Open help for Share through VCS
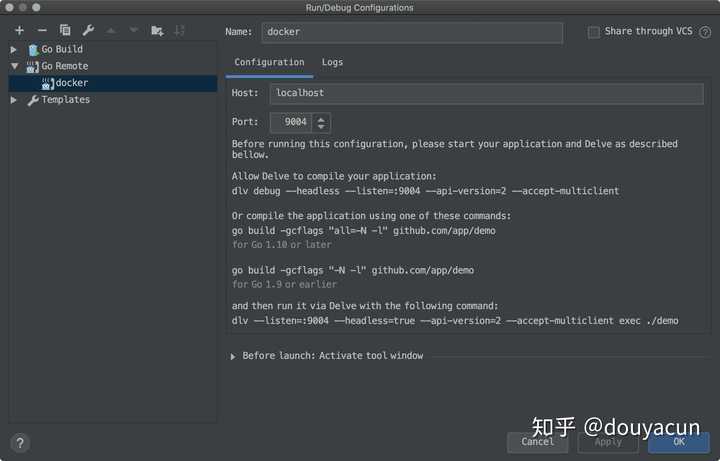This screenshot has height=461, width=720. point(705,32)
